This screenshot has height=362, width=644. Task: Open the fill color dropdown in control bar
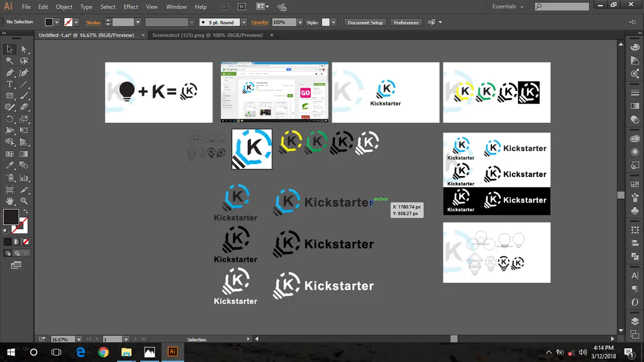[57, 22]
